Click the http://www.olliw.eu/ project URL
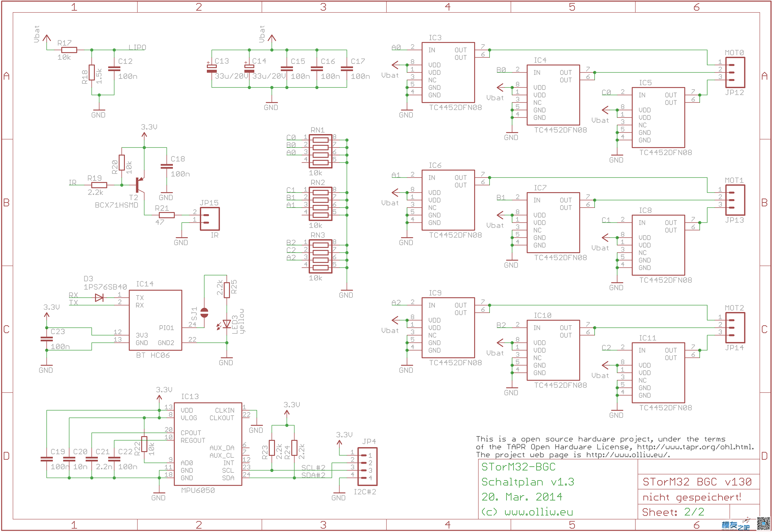The width and height of the screenshot is (772, 532). [x=628, y=455]
